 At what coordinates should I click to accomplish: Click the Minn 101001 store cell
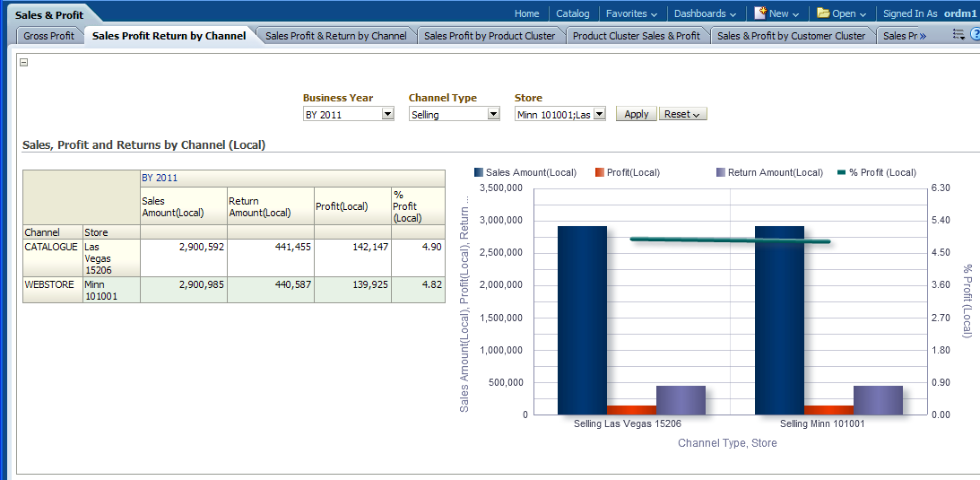[x=111, y=290]
